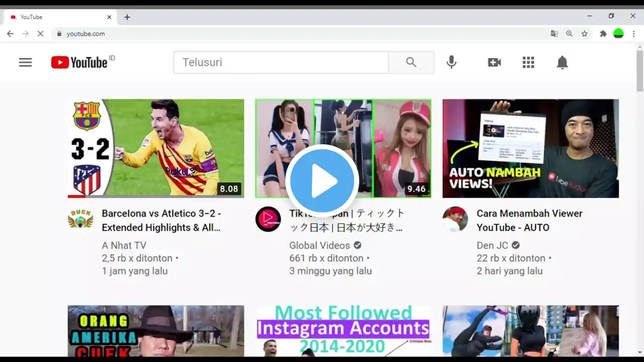
Task: Open the create video camera icon
Action: [494, 62]
